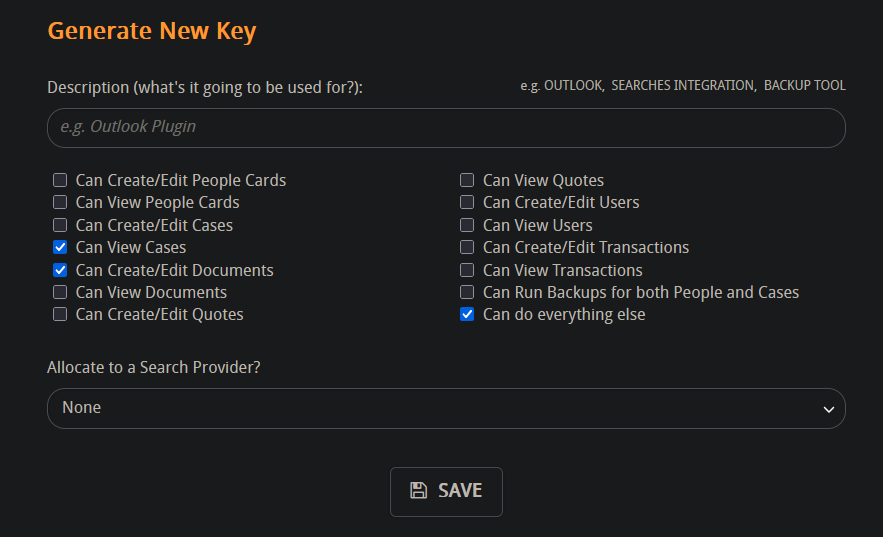Screen dimensions: 883x537
Task: Click the SEARCHES INTEGRATION example text
Action: tap(683, 86)
